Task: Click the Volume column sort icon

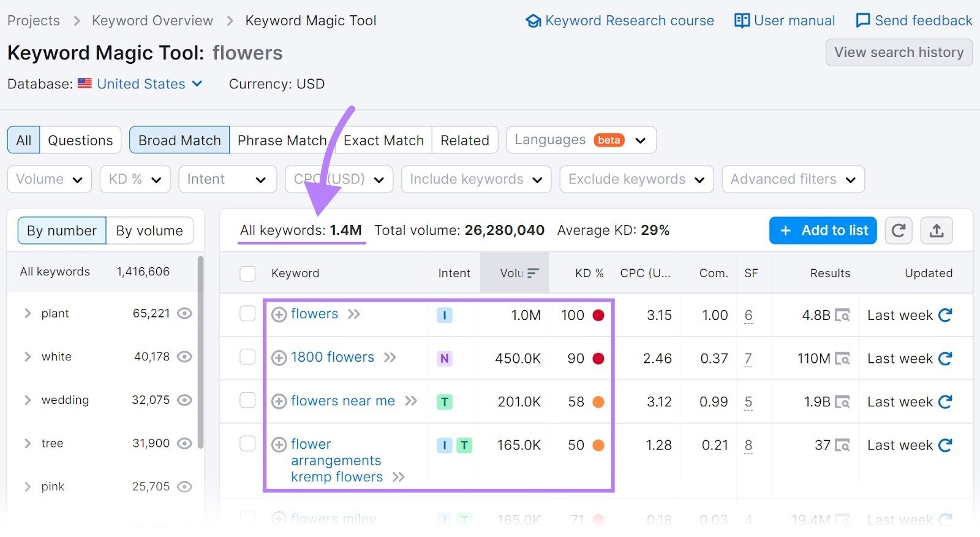Action: coord(533,273)
